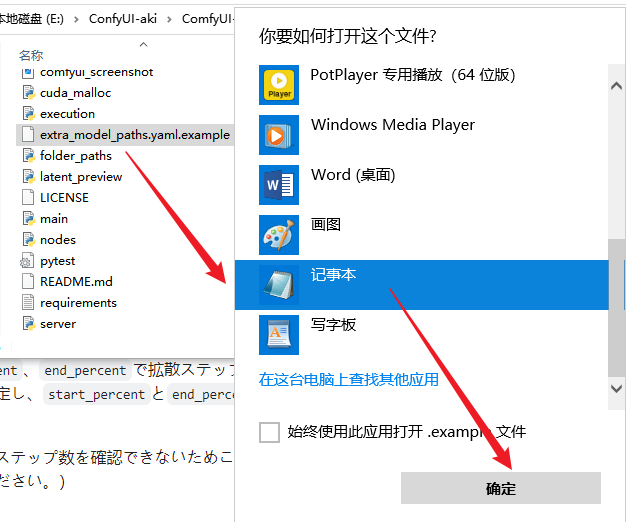
Task: Select 写字板 list entry
Action: 422,335
